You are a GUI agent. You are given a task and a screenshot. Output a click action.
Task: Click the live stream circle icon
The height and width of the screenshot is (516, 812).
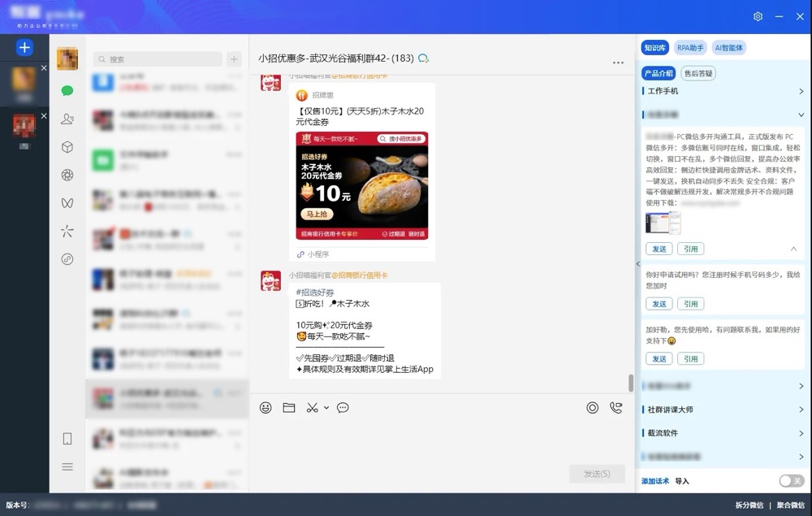[x=593, y=408]
